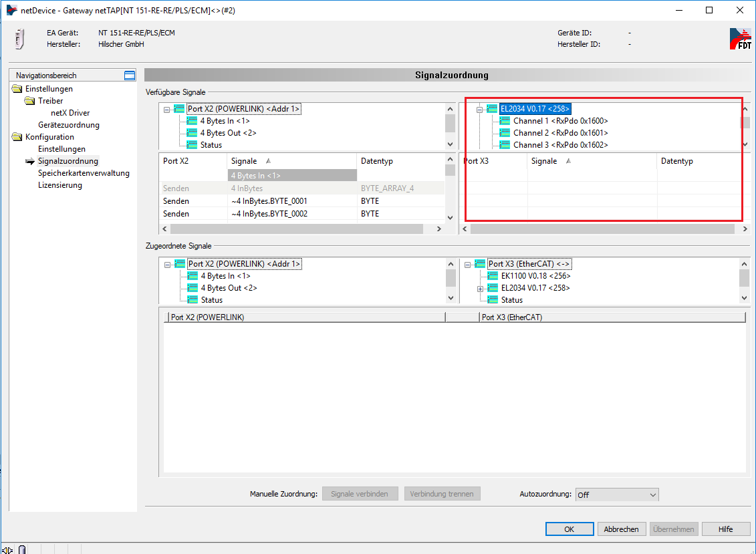756x554 pixels.
Task: Click 4 Bytes In icon in Zugeordnete Signale
Action: click(x=193, y=276)
